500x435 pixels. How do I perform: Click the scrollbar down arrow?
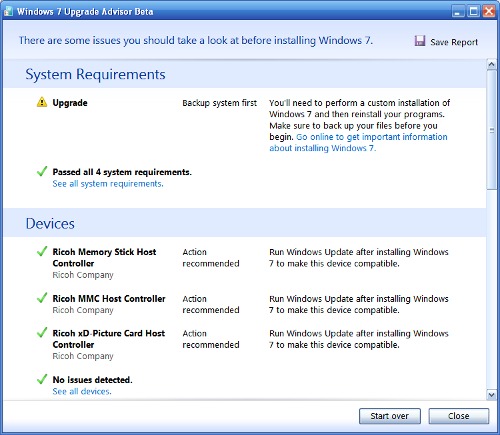pyautogui.click(x=491, y=395)
